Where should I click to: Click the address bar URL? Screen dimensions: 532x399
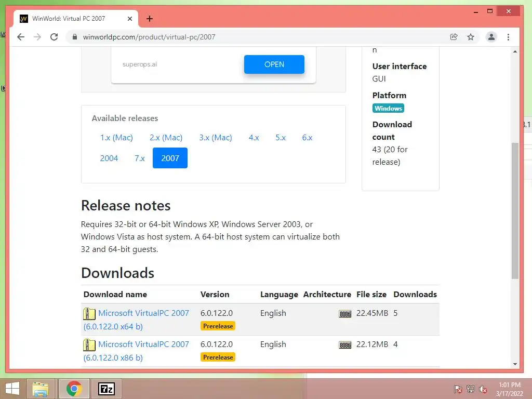149,37
